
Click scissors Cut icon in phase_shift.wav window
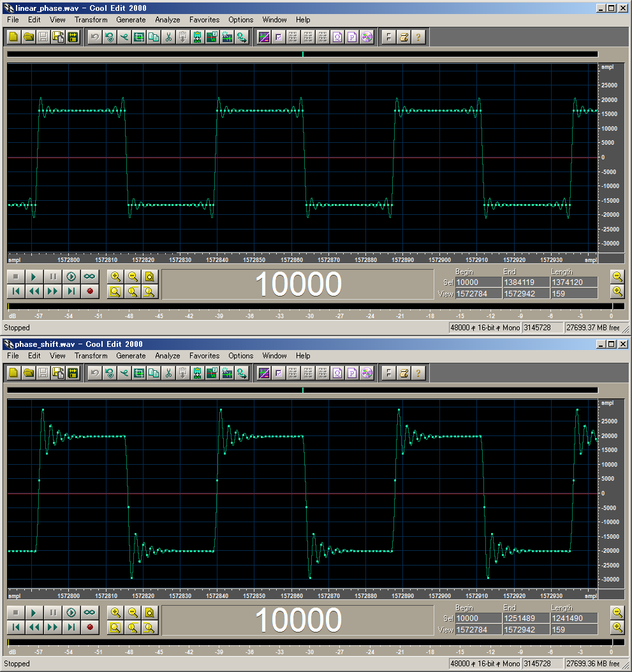click(x=168, y=373)
